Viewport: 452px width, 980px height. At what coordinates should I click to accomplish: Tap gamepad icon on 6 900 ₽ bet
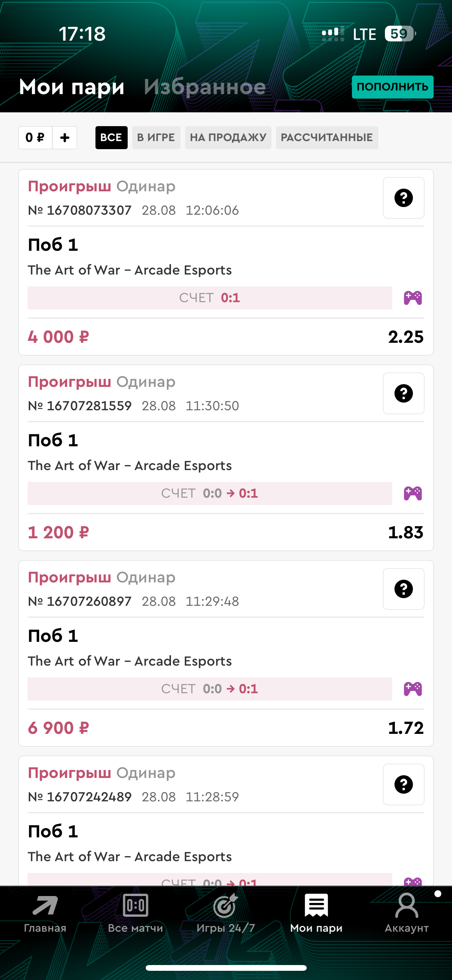[x=413, y=689]
